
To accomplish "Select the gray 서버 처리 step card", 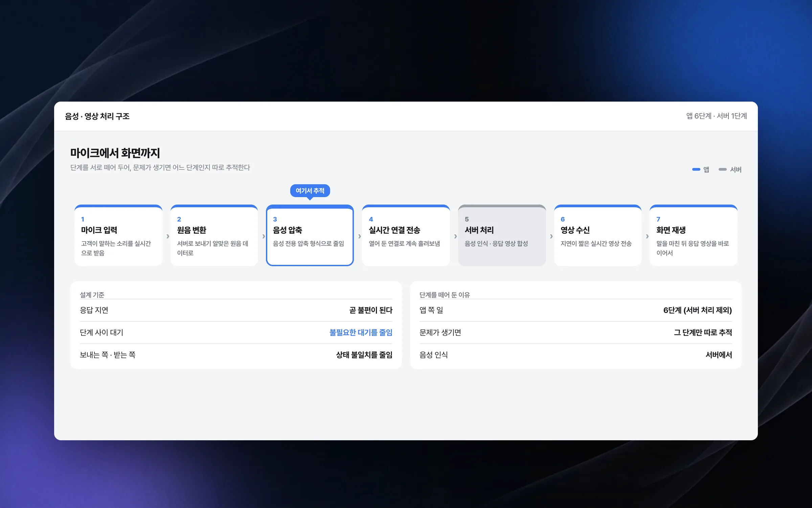I will 502,235.
